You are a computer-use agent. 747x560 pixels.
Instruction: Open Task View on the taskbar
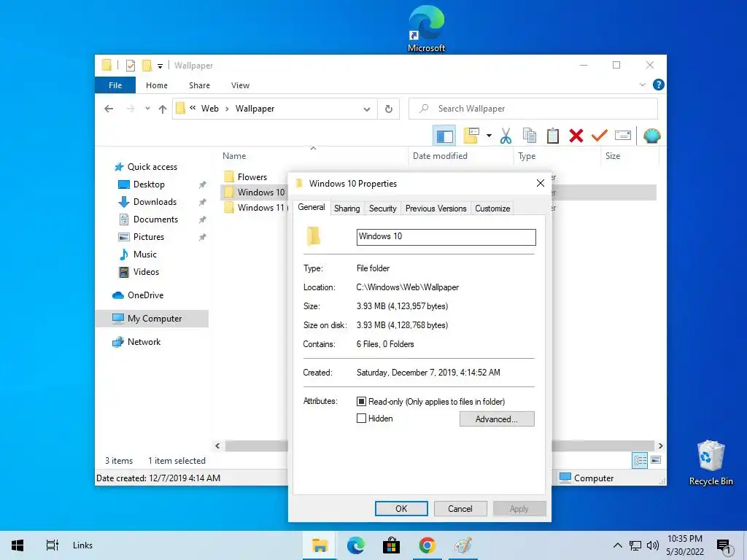pyautogui.click(x=52, y=545)
